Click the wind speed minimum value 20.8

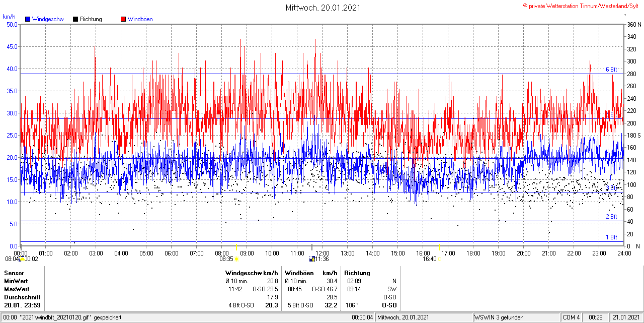[273, 281]
